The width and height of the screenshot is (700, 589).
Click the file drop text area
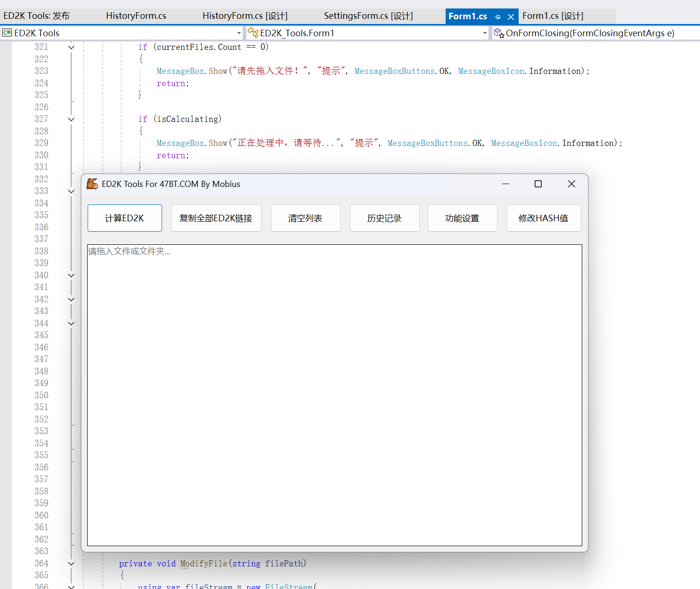tap(334, 395)
